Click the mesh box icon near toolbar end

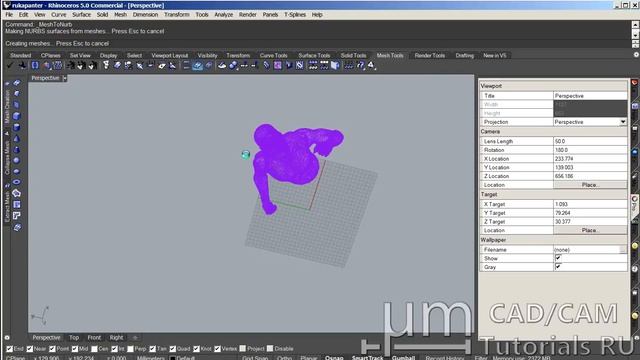[x=335, y=65]
